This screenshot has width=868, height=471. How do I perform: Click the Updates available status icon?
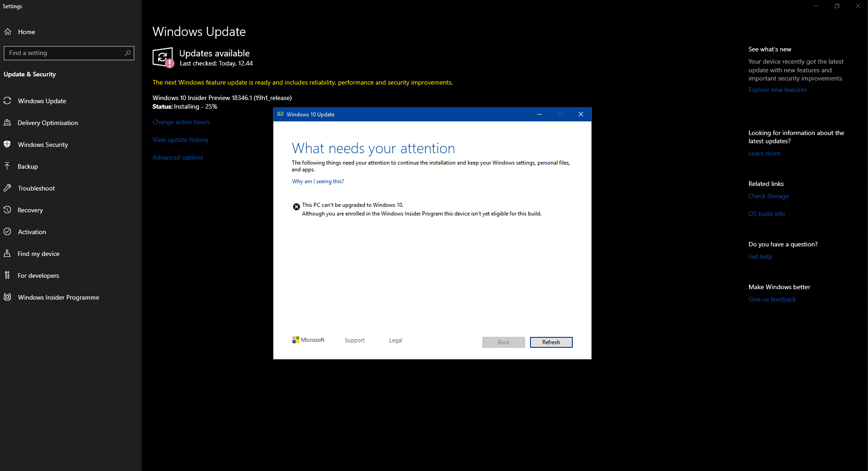pyautogui.click(x=163, y=58)
